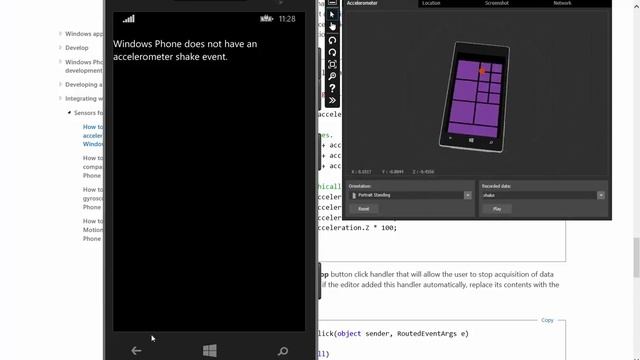Switch to the Network tab
This screenshot has width=640, height=360.
pos(562,3)
